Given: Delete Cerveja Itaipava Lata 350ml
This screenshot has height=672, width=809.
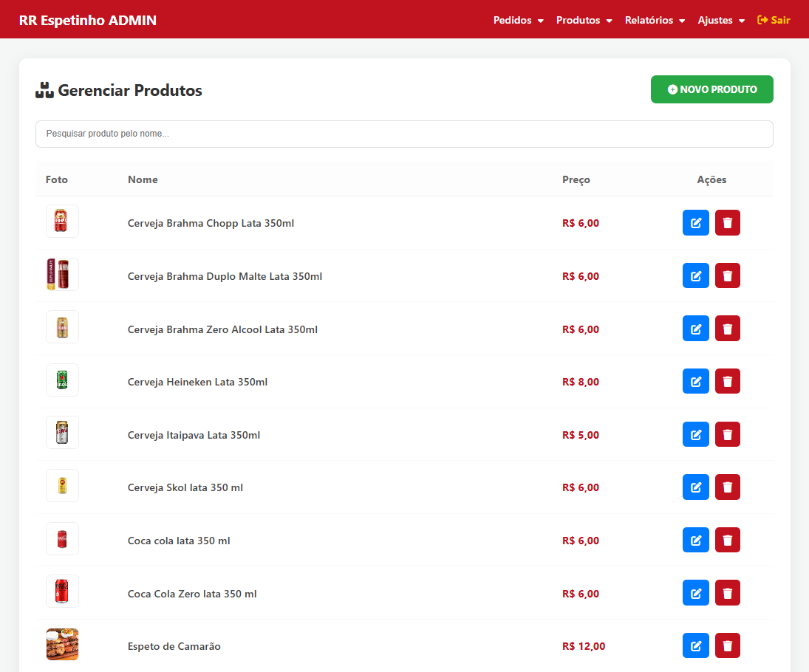Looking at the screenshot, I should [x=728, y=435].
